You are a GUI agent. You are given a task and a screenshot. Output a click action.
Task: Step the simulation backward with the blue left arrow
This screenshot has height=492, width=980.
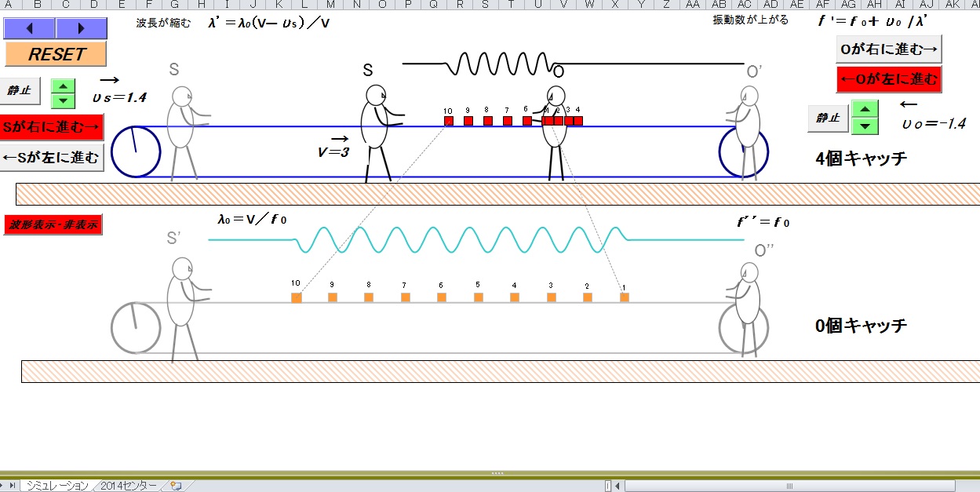(29, 28)
